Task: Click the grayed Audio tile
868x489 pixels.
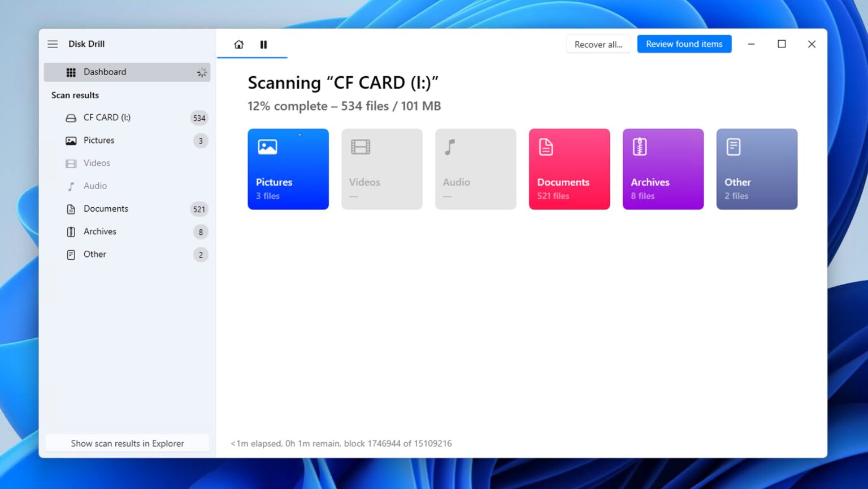Action: (476, 169)
